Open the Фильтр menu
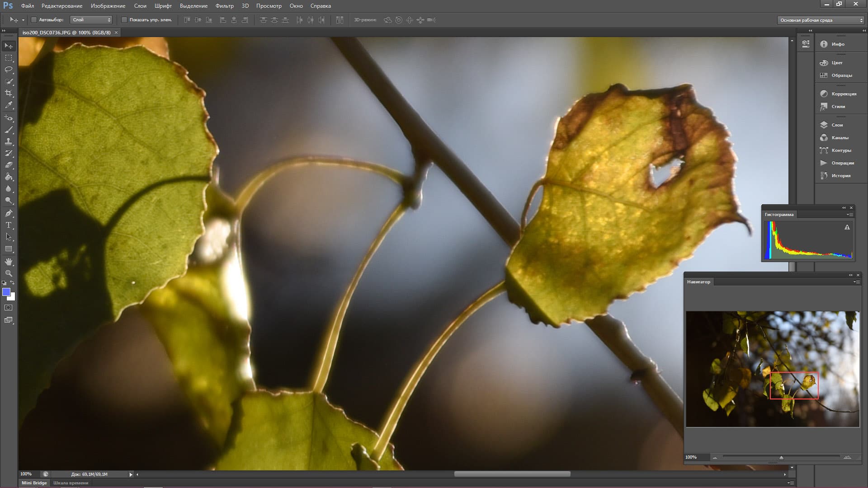868x488 pixels. tap(224, 6)
